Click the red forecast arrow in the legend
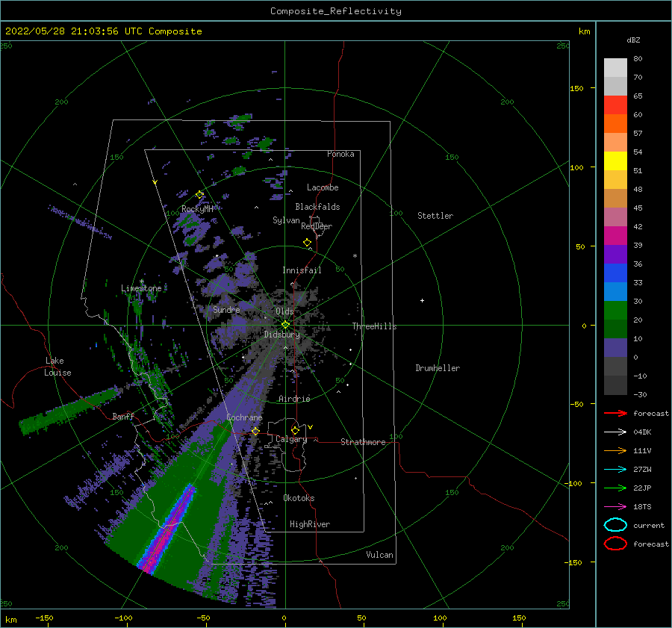This screenshot has height=628, width=672. (615, 413)
